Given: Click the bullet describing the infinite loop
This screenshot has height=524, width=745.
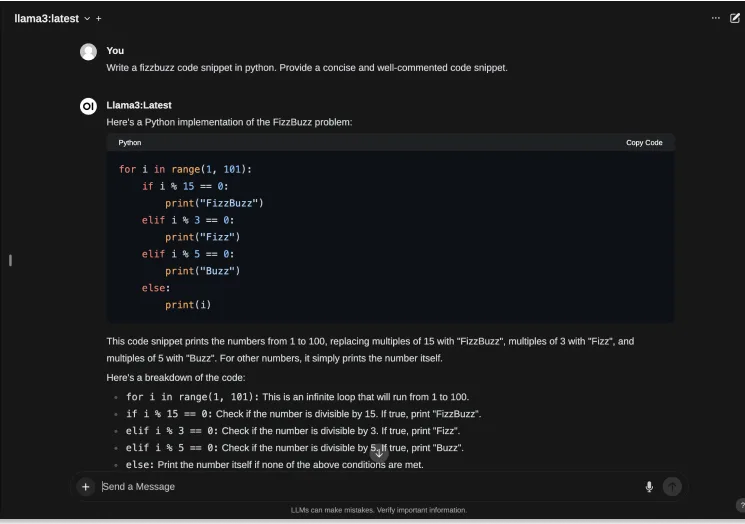Looking at the screenshot, I should [x=297, y=397].
